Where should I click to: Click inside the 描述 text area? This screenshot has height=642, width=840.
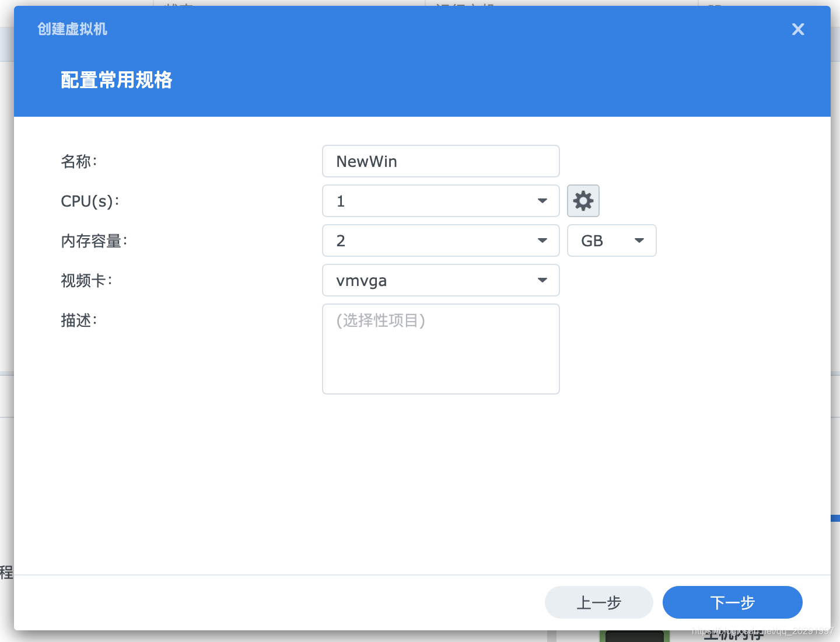[441, 349]
